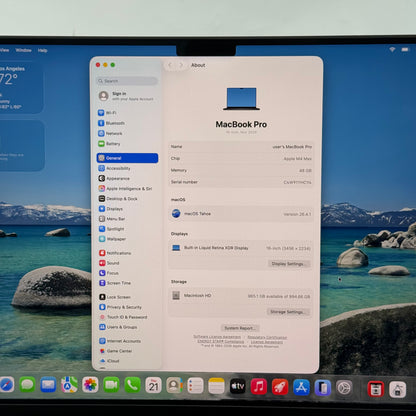416x416 pixels.
Task: Open Music from the Dock
Action: click(259, 387)
